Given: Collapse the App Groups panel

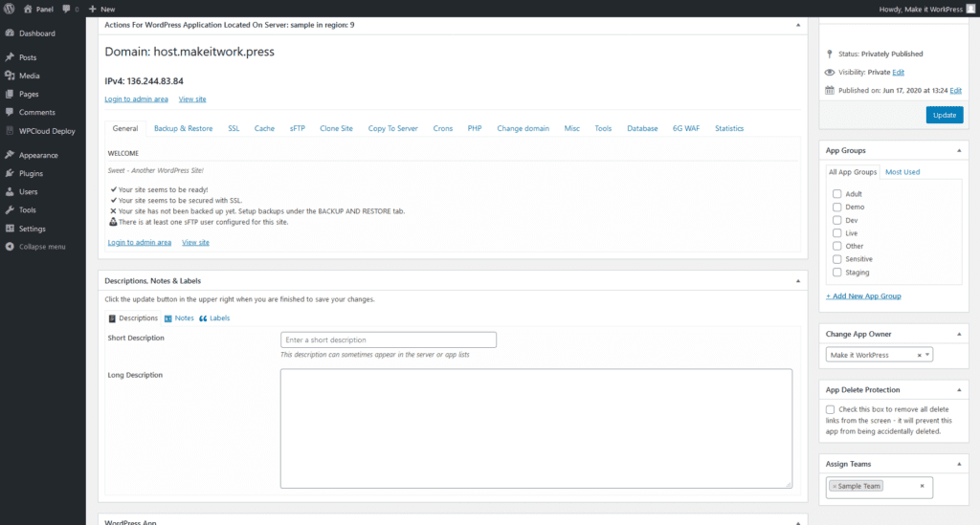Looking at the screenshot, I should pos(959,150).
